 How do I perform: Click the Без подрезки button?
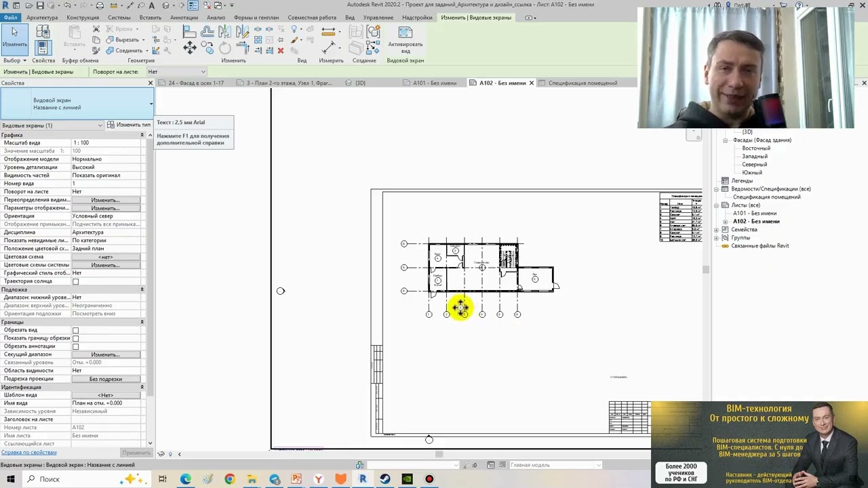(105, 379)
